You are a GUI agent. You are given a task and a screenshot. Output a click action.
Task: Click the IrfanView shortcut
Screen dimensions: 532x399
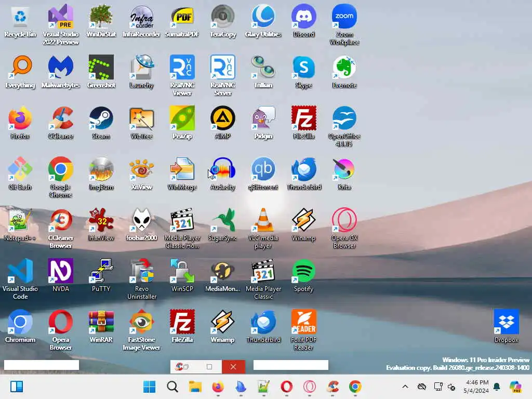click(x=101, y=224)
